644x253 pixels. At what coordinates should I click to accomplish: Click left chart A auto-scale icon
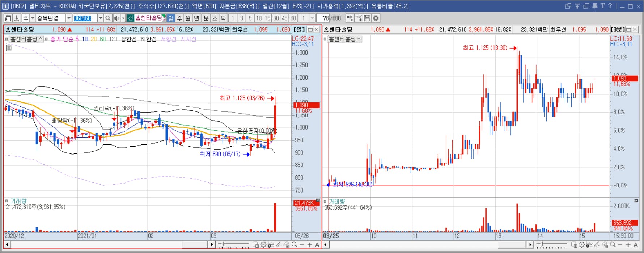click(317, 245)
